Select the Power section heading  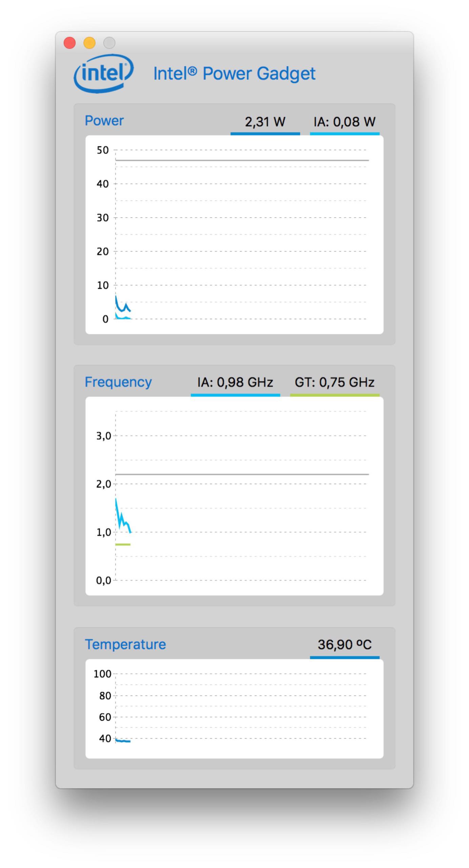tap(104, 121)
